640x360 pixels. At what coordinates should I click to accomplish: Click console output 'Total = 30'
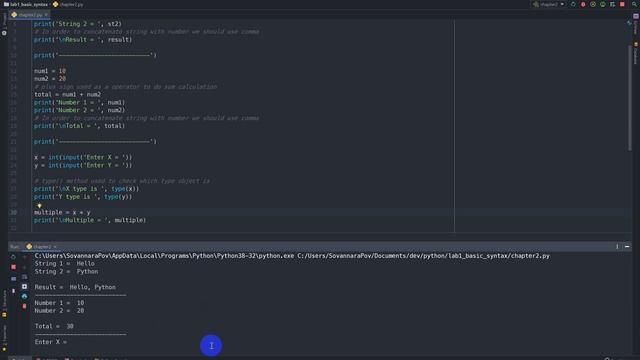click(54, 326)
